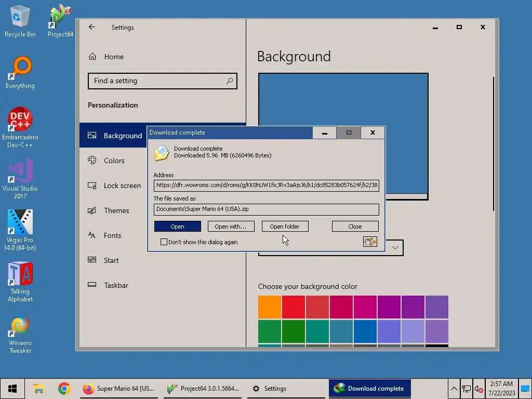
Task: Click the background preview thumbnail
Action: 343,136
